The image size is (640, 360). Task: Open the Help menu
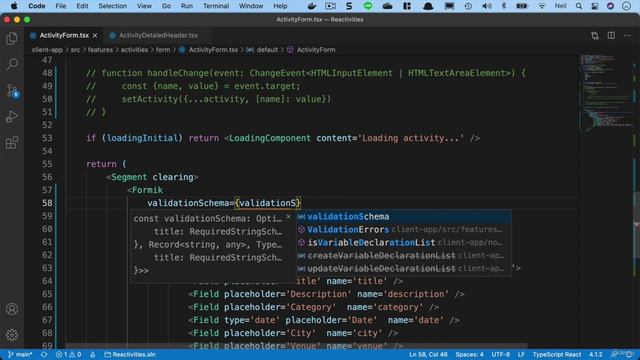click(x=280, y=6)
